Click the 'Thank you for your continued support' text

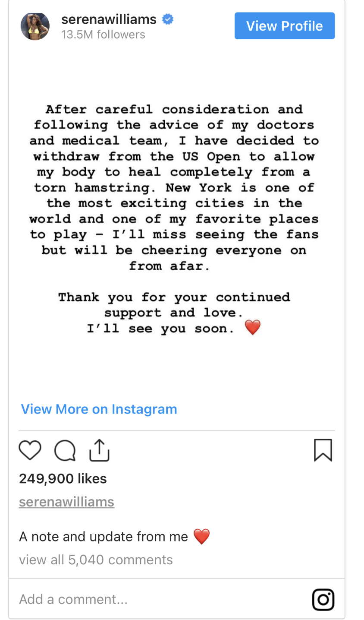click(x=174, y=305)
